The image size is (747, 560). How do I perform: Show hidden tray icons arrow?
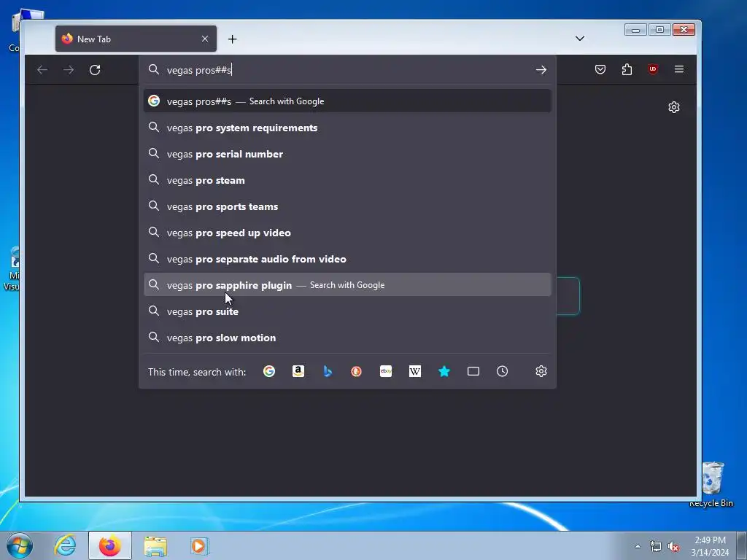638,546
